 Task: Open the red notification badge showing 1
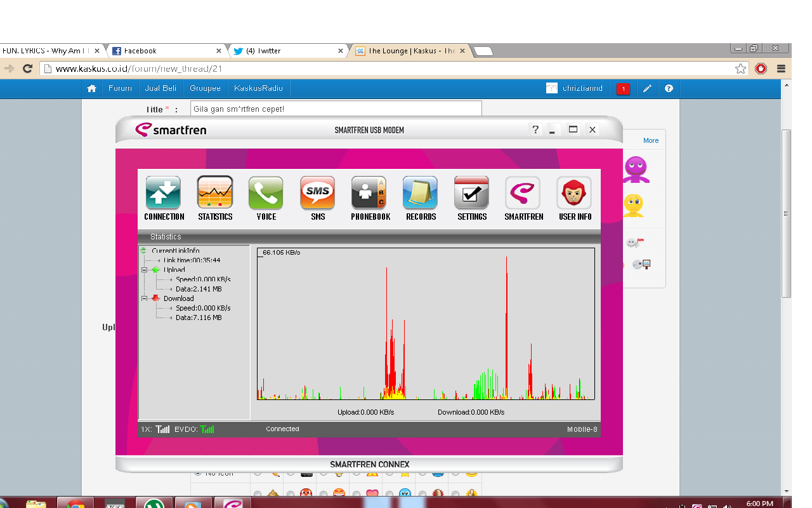click(623, 89)
